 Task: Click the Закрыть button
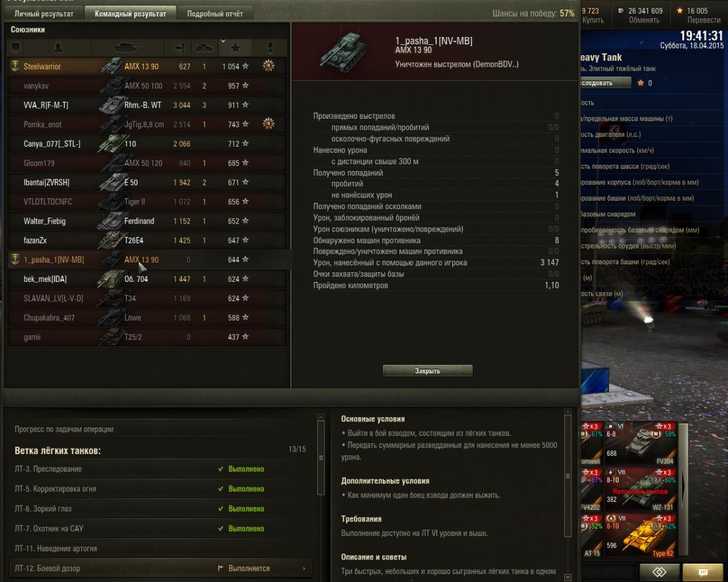coord(428,370)
